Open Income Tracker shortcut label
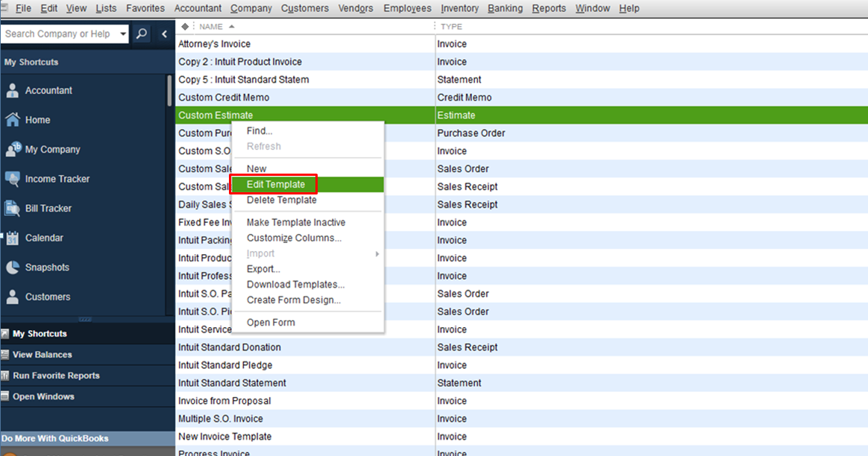The width and height of the screenshot is (868, 456). coord(57,179)
